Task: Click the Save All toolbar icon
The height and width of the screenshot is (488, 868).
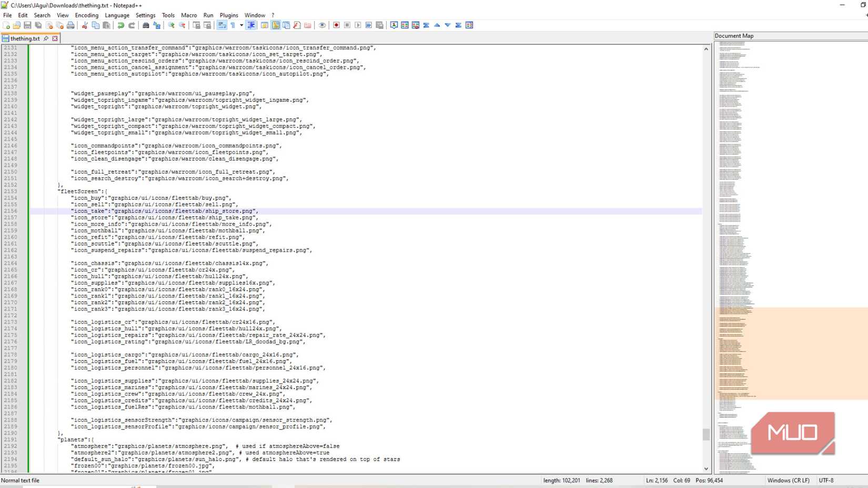Action: coord(38,25)
